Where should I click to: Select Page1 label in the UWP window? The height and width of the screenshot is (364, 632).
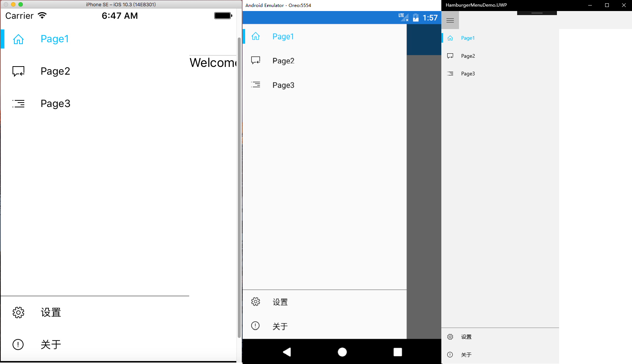(468, 38)
